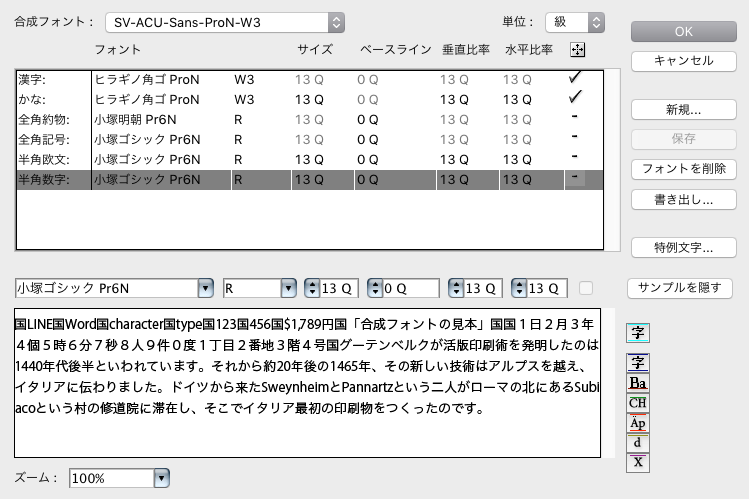Click baseline 0 Q in 半角欧文 row
The image size is (749, 499).
367,159
